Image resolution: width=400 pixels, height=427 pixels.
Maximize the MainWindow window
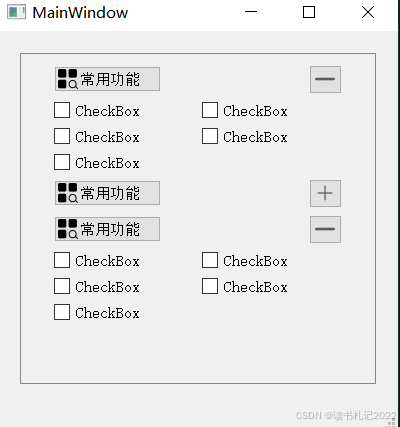click(x=309, y=12)
